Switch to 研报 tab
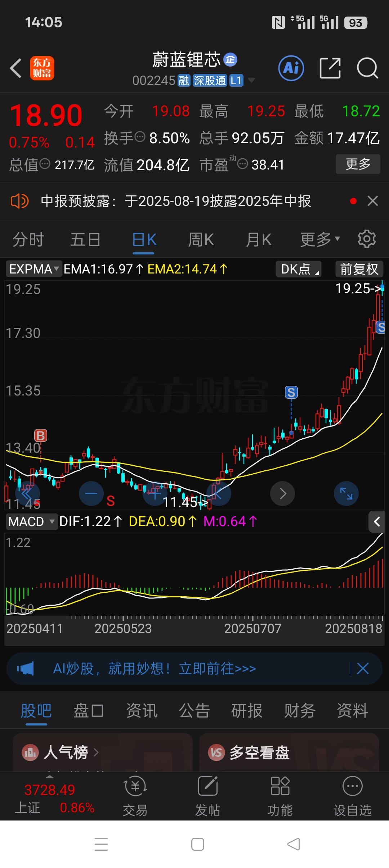389x868 pixels. pos(247,711)
